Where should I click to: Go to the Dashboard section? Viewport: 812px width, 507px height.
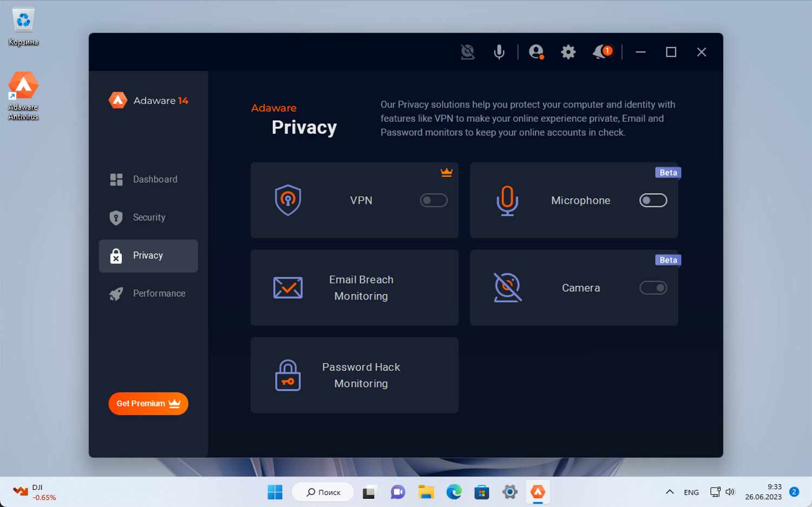click(148, 180)
